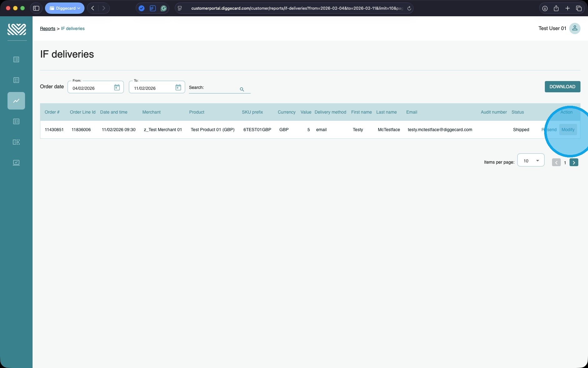Screen dimensions: 588x368
Task: Click the Shipped status cell
Action: point(521,130)
